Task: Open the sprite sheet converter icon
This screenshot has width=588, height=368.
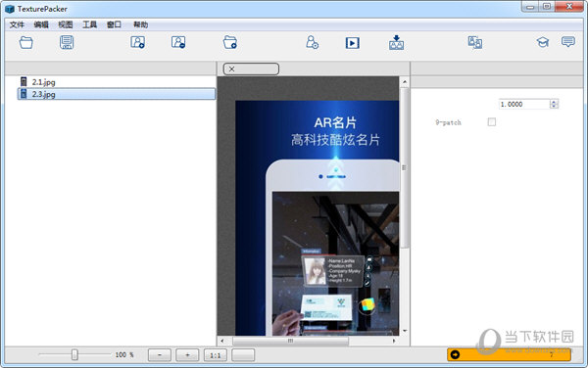Action: (x=475, y=42)
